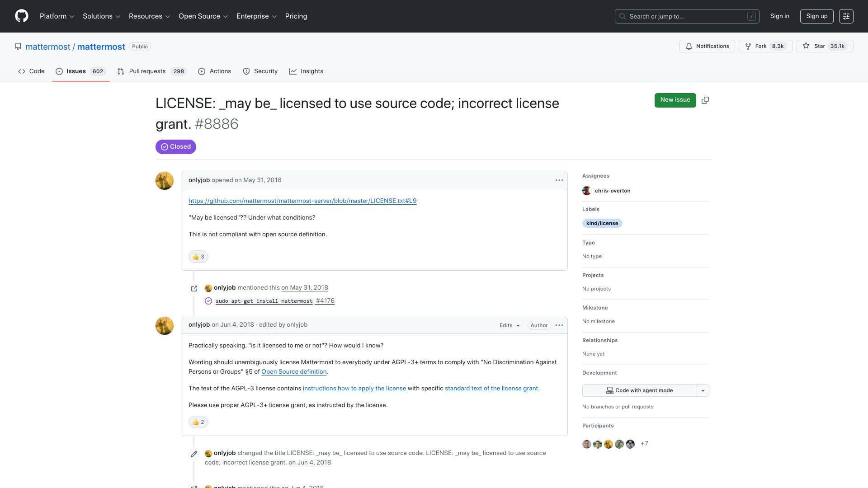Screen dimensions: 868x488
Task: Switch to the Pull requests tab
Action: (151, 71)
